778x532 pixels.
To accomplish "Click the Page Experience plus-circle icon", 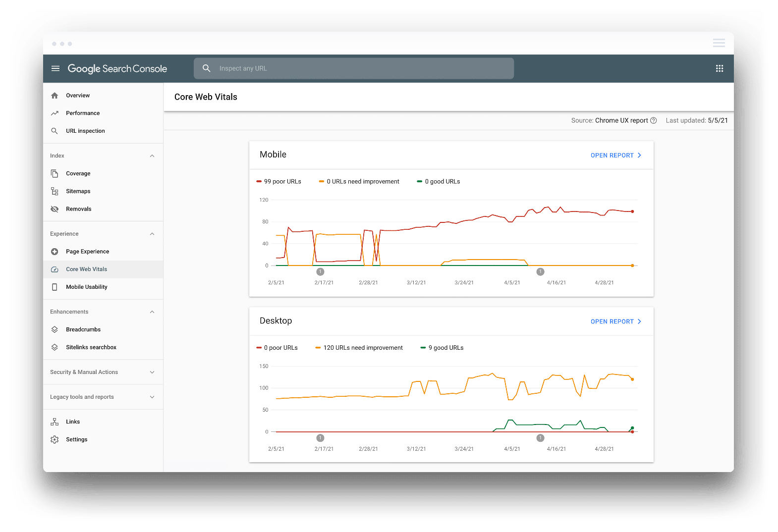I will click(55, 252).
